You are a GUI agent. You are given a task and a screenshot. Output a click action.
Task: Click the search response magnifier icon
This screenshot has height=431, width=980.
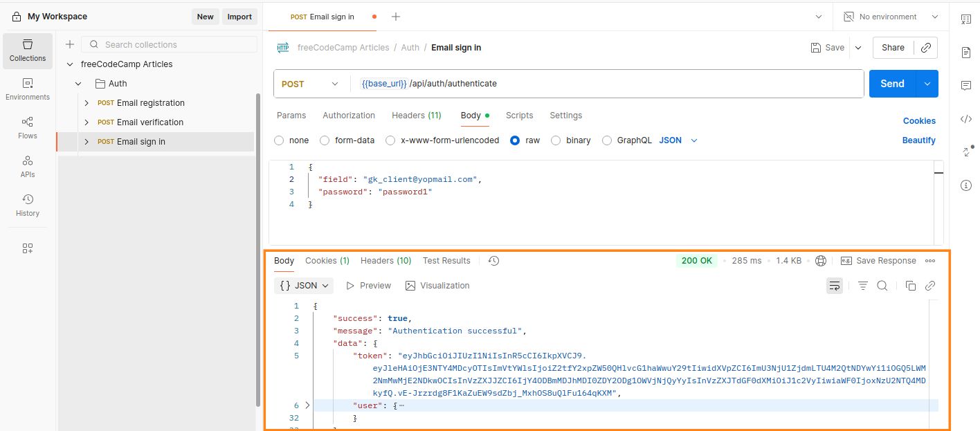coord(882,286)
